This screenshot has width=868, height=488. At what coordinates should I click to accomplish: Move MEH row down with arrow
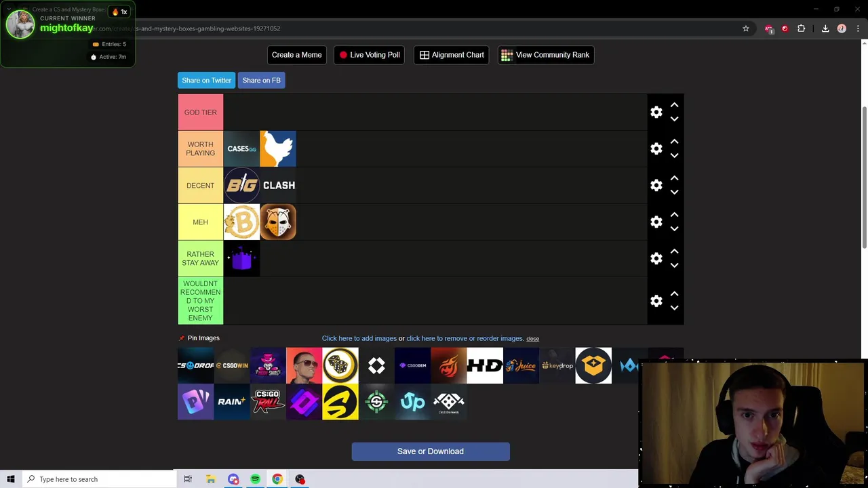click(674, 229)
